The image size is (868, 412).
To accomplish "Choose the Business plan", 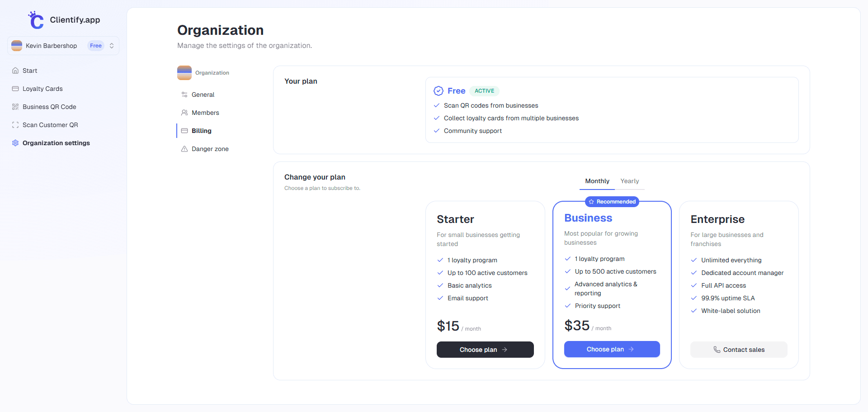I will coord(612,349).
